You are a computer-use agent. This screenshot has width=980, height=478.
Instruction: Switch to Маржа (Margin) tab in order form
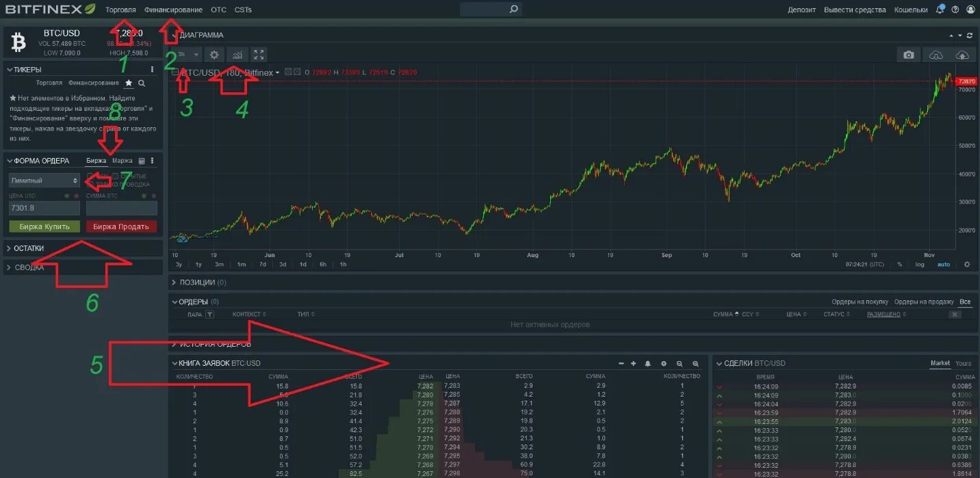point(122,161)
